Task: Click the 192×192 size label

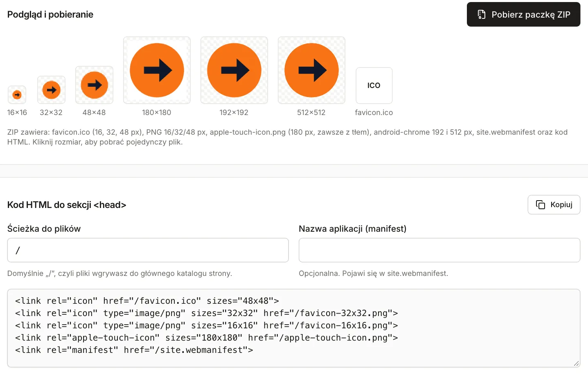Action: pyautogui.click(x=234, y=113)
